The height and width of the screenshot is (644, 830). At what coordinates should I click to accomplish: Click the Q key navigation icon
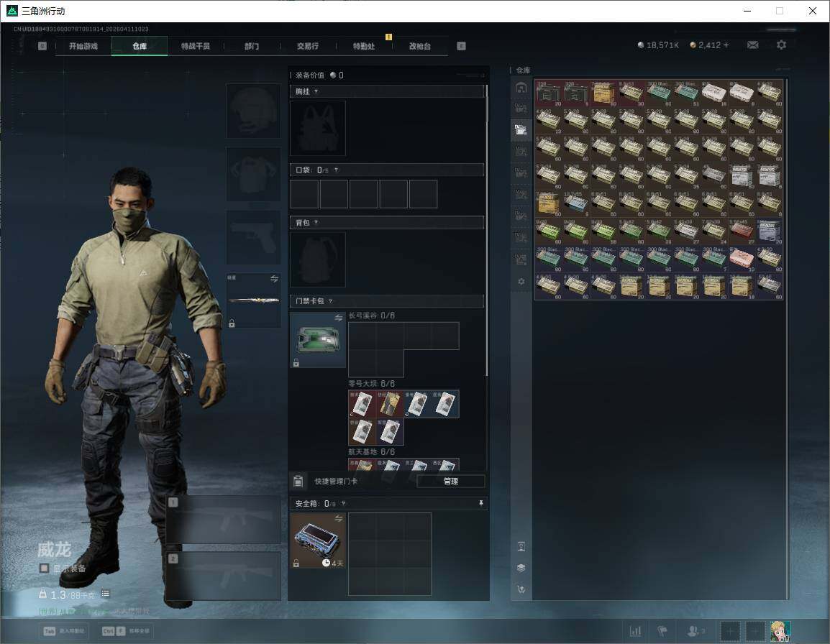42,46
